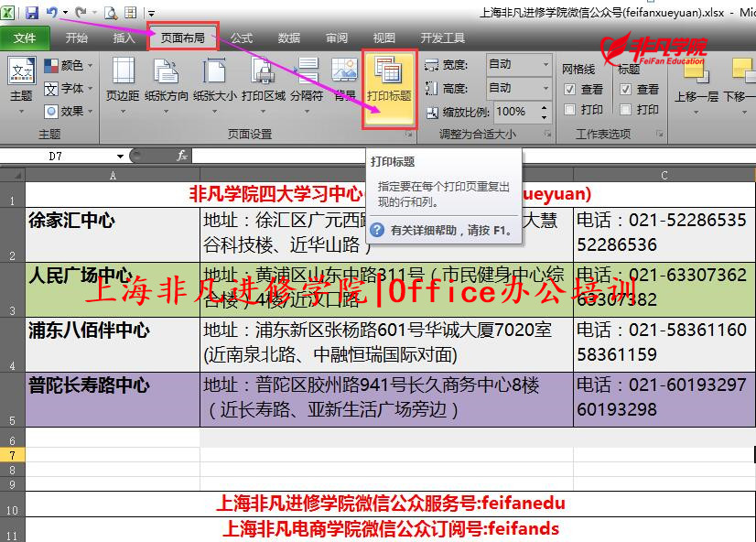Select the address cell for 张杨路601号
Viewport: 756px width, 542px height.
tap(386, 345)
